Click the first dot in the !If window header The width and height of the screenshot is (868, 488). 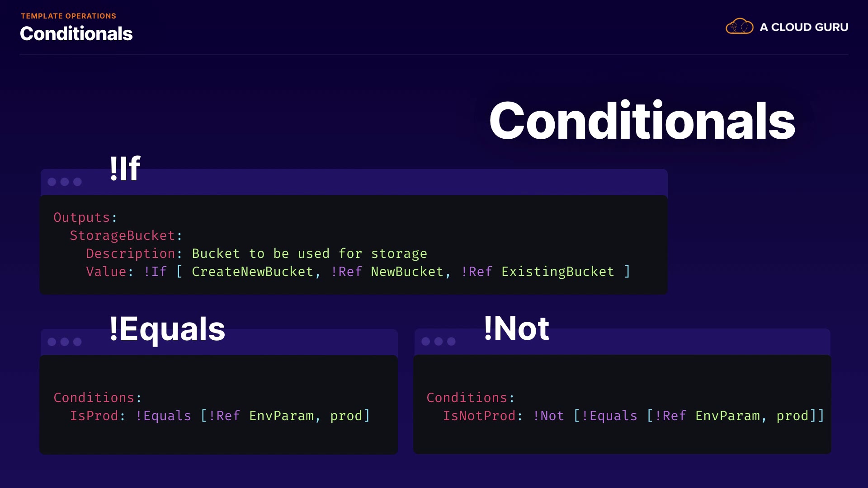pyautogui.click(x=52, y=182)
